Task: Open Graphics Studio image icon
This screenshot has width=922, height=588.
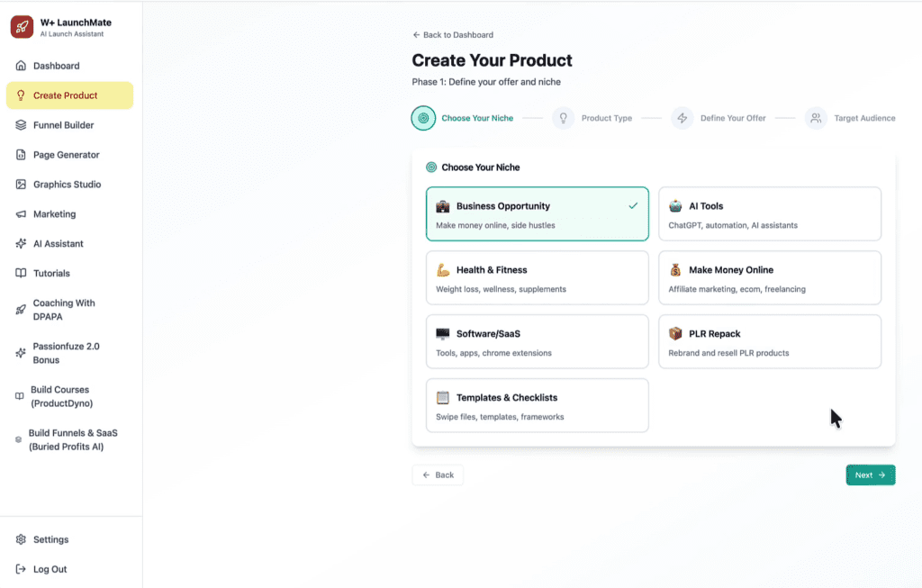Action: (x=21, y=185)
